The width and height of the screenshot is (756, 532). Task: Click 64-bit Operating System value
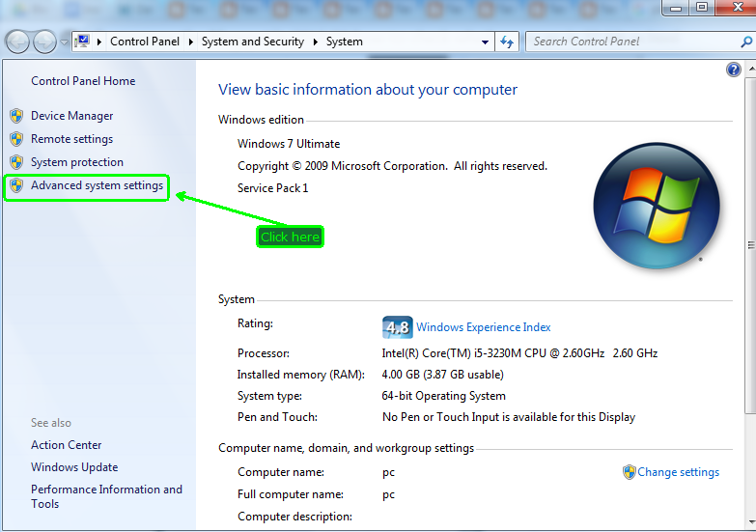tap(443, 396)
